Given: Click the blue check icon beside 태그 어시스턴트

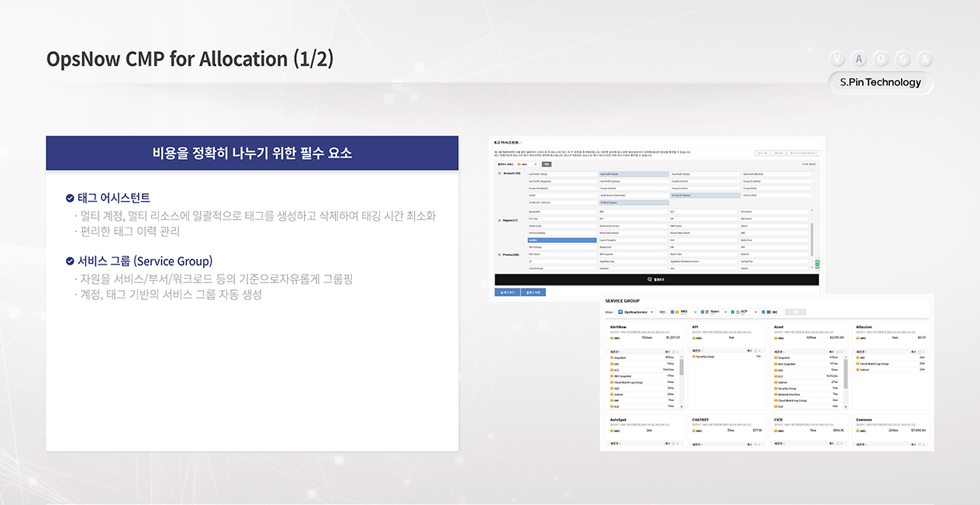Looking at the screenshot, I should click(70, 198).
